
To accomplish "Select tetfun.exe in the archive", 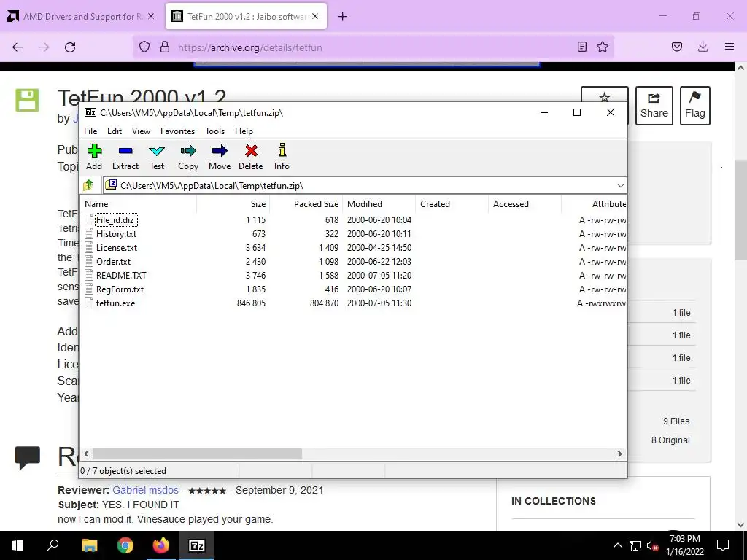I will pyautogui.click(x=116, y=303).
